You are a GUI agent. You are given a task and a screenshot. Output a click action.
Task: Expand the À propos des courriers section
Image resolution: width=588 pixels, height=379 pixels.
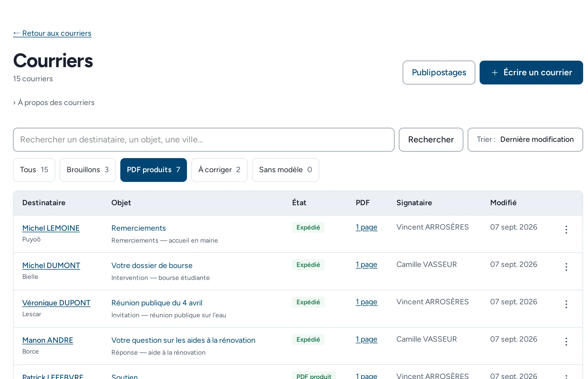[x=54, y=103]
